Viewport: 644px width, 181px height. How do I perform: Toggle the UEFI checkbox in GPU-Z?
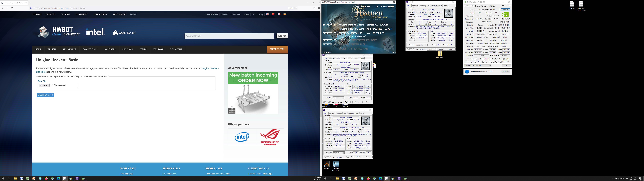(505, 22)
